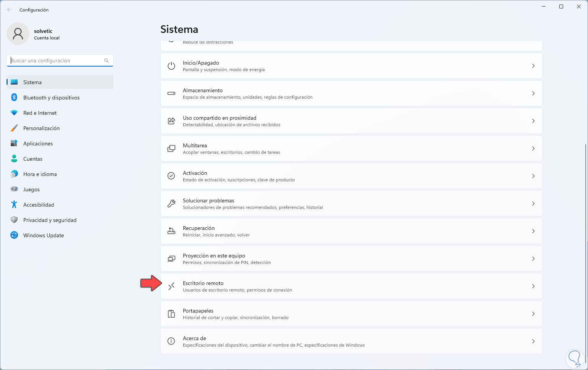This screenshot has height=370, width=588.
Task: Click the back arrow in title bar
Action: point(10,10)
